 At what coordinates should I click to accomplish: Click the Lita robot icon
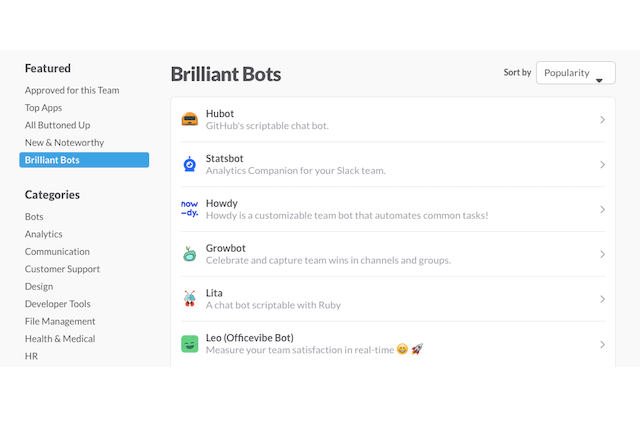189,299
